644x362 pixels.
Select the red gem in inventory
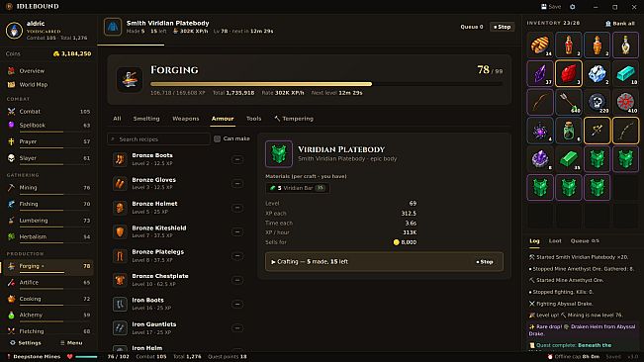[569, 73]
